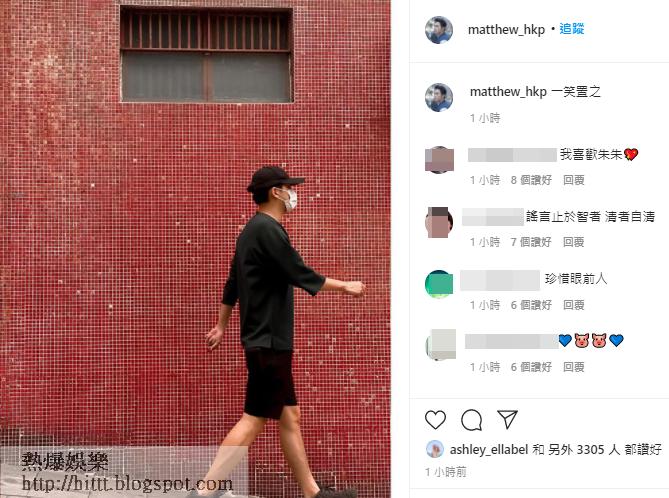
Task: Open the red wall post photo
Action: [x=195, y=249]
